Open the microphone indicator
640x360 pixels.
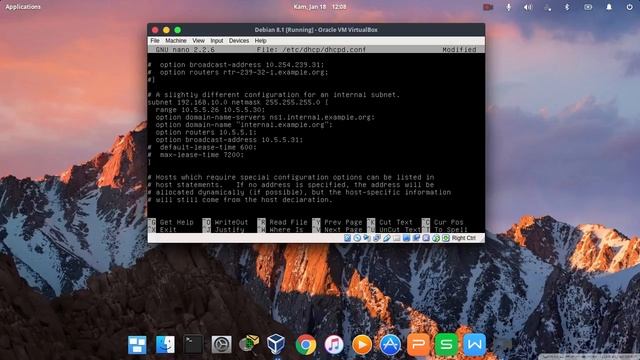[x=508, y=7]
